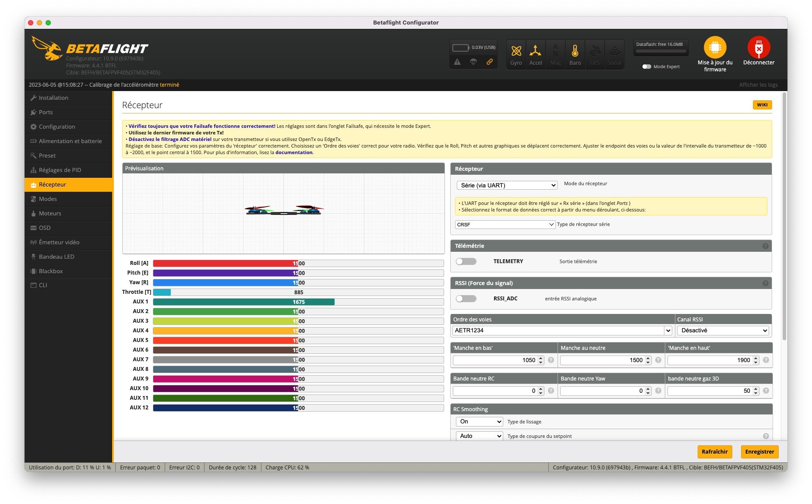Open the Modes tab
Image resolution: width=812 pixels, height=504 pixels.
pyautogui.click(x=68, y=199)
